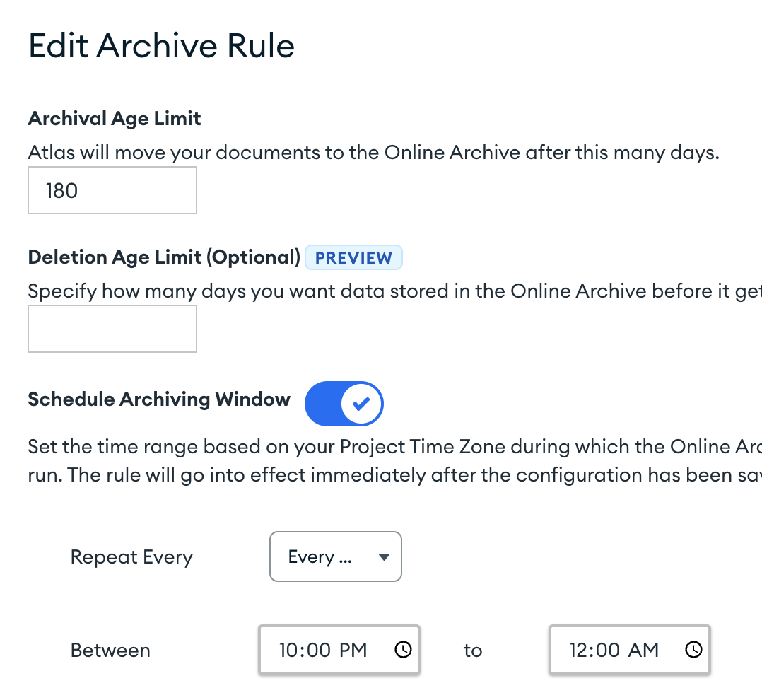Screen dimensions: 762x700
Task: Click the Schedule Archiving Window label
Action: click(x=159, y=399)
